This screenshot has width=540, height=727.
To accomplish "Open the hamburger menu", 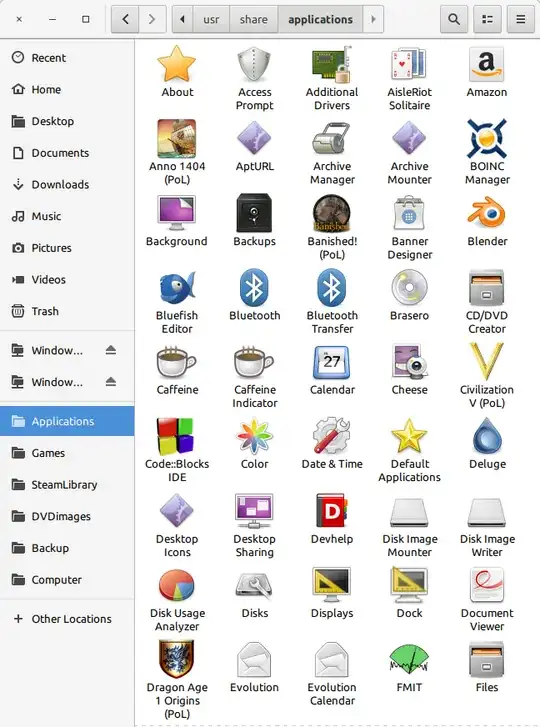I will tap(521, 19).
